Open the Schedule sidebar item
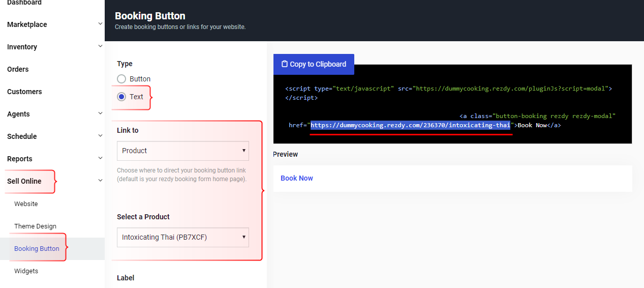The image size is (644, 288). pos(22,136)
